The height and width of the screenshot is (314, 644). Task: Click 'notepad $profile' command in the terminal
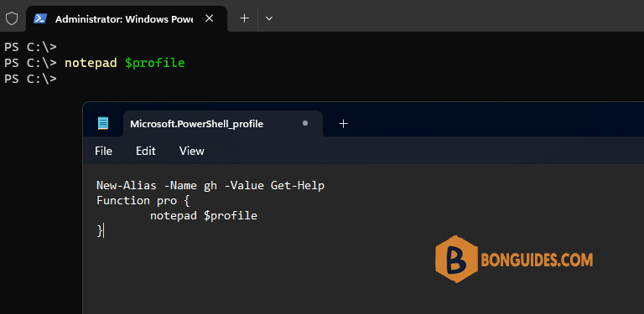125,63
